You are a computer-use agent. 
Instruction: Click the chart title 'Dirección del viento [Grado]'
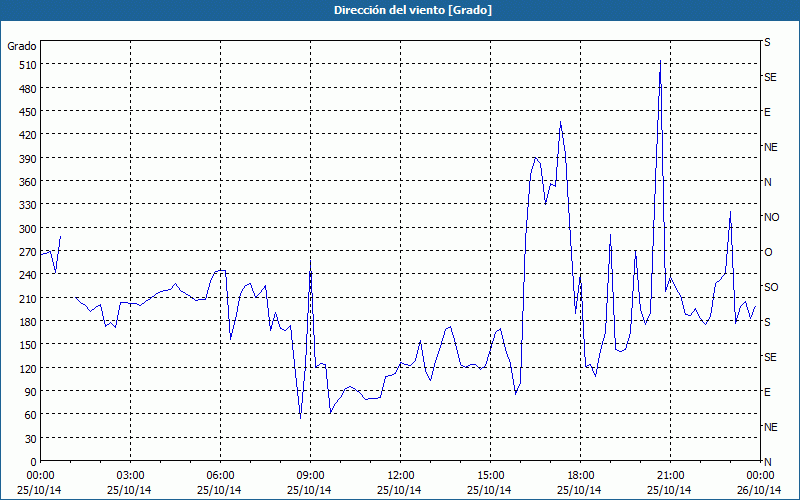coord(399,10)
